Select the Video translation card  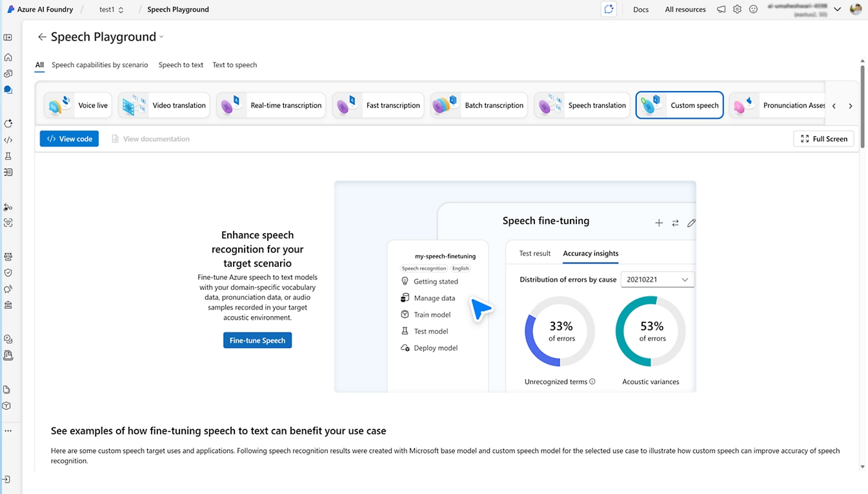(164, 105)
